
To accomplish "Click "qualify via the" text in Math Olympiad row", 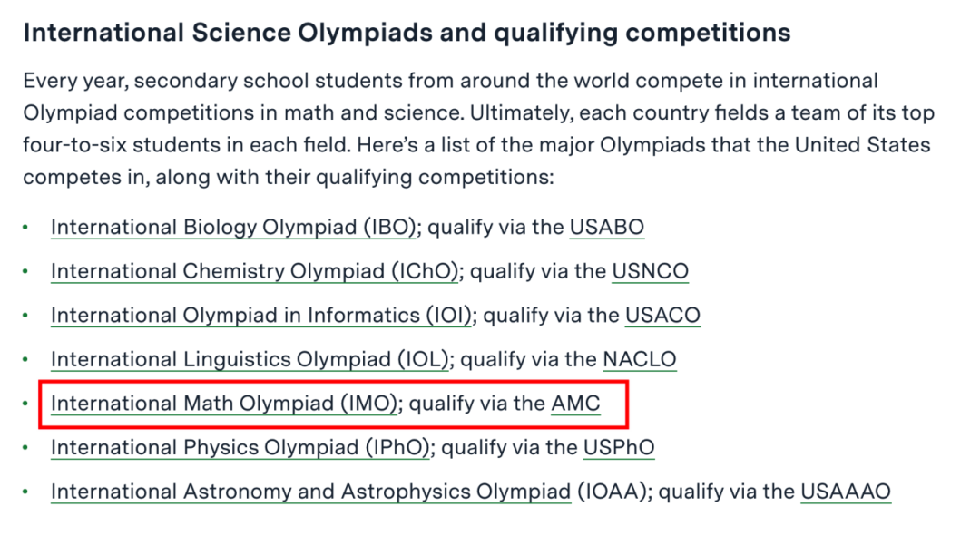I will pyautogui.click(x=477, y=404).
